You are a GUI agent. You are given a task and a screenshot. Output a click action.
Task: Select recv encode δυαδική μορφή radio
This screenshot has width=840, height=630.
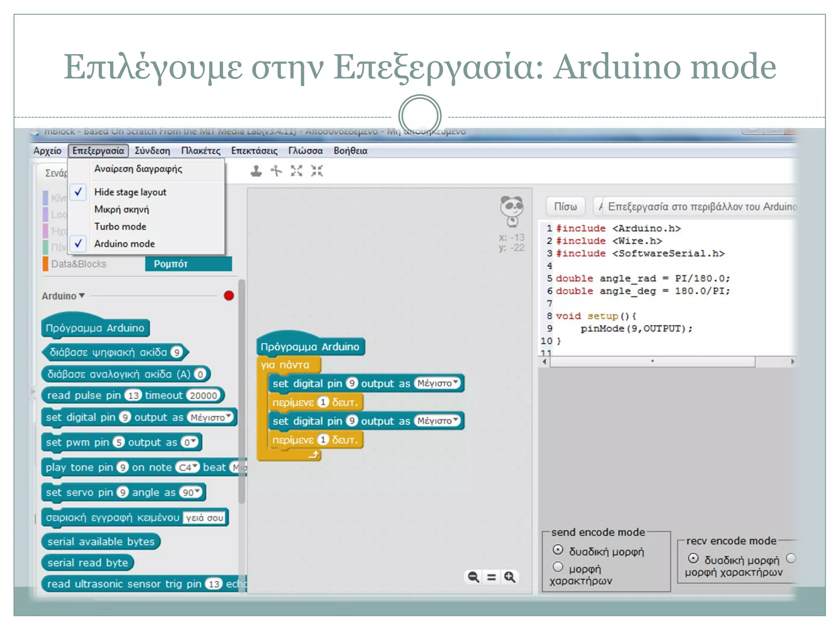point(693,558)
